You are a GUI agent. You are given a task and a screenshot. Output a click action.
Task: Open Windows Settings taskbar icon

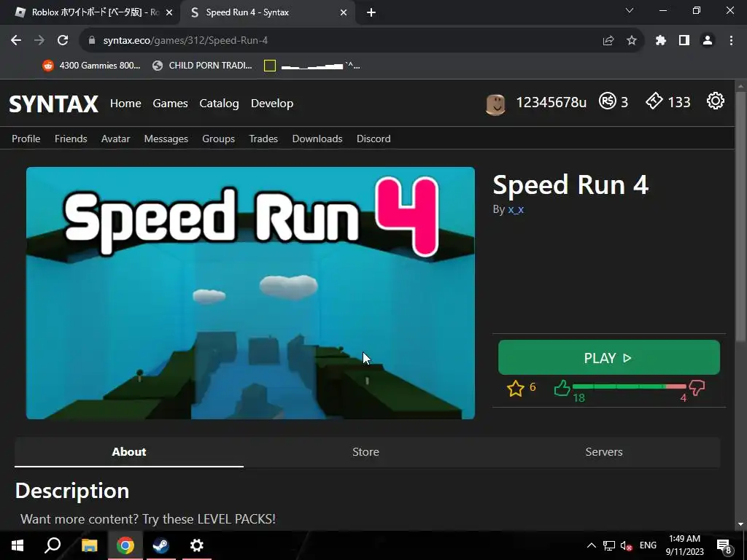coord(197,545)
